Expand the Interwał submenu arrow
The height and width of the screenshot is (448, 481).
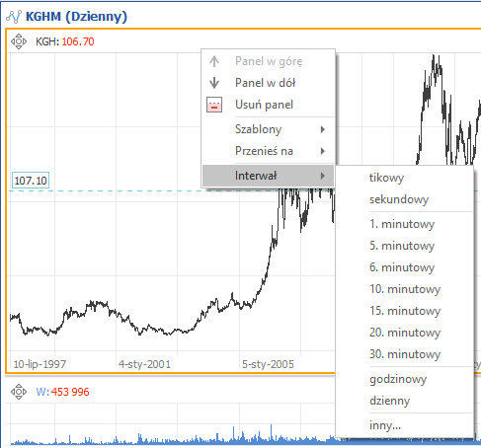pyautogui.click(x=323, y=176)
